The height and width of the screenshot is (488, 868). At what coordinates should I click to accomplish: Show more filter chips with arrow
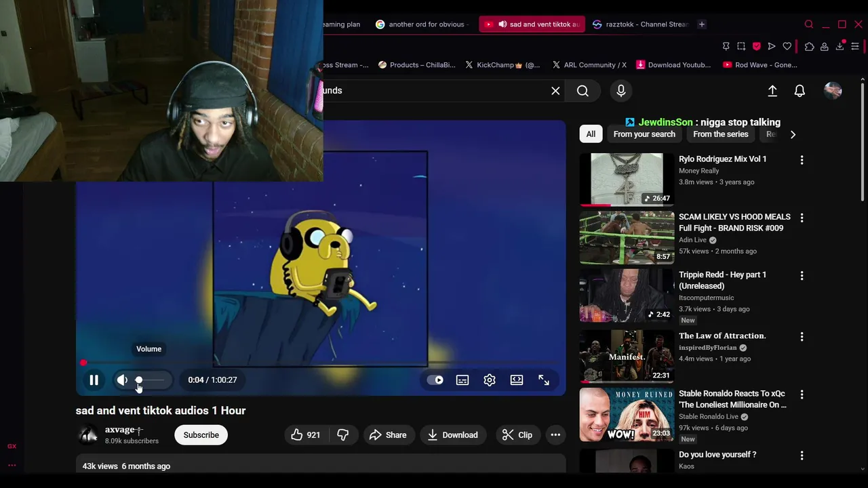793,134
